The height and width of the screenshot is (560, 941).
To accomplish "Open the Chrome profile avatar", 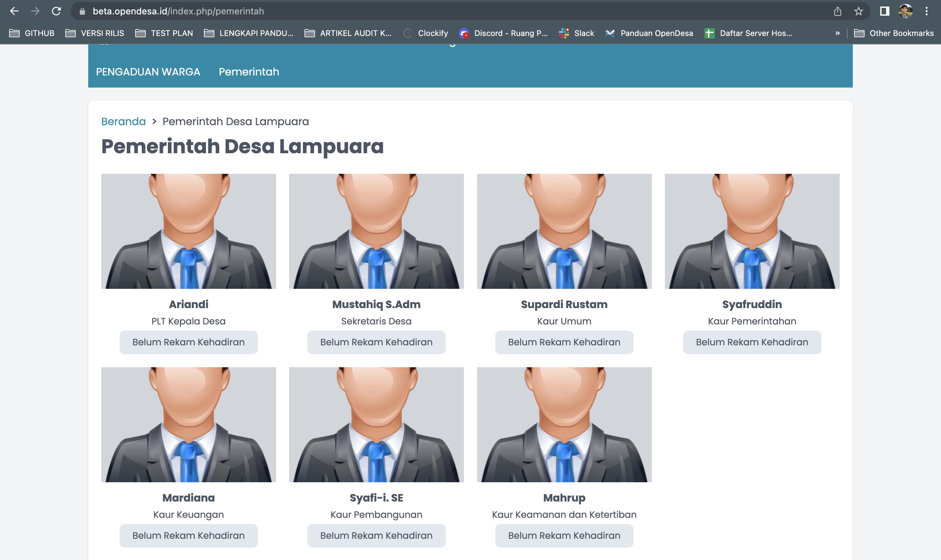I will [905, 11].
